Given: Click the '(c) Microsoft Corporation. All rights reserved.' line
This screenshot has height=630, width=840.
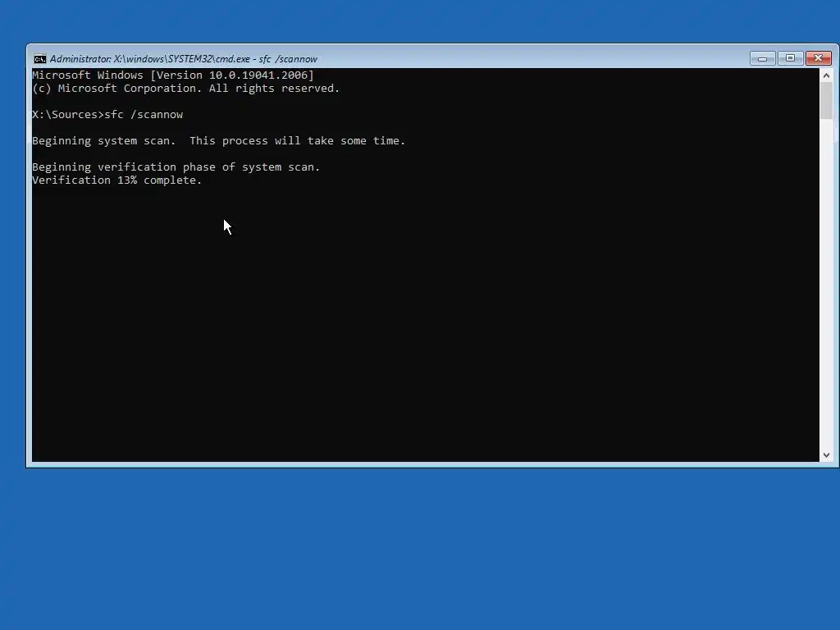Looking at the screenshot, I should coord(186,89).
